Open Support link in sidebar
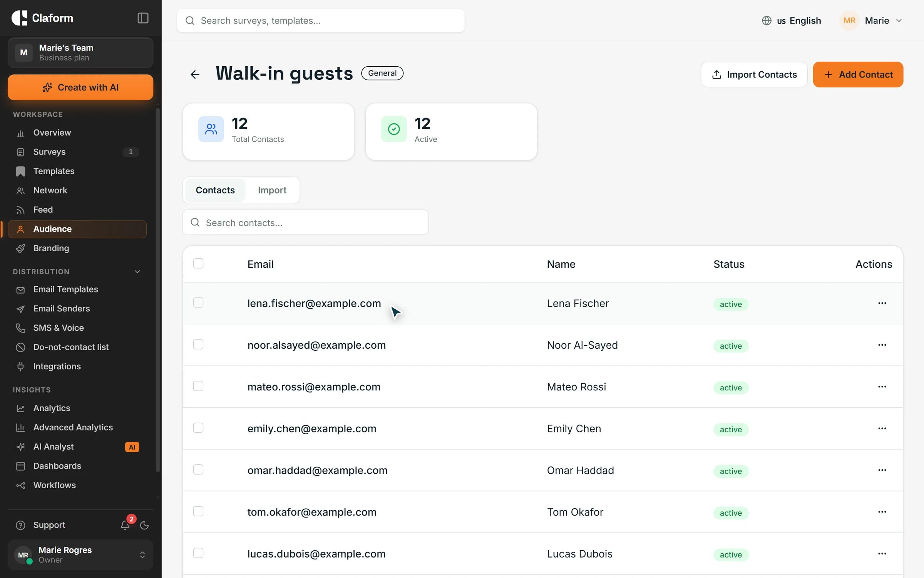 pos(49,525)
